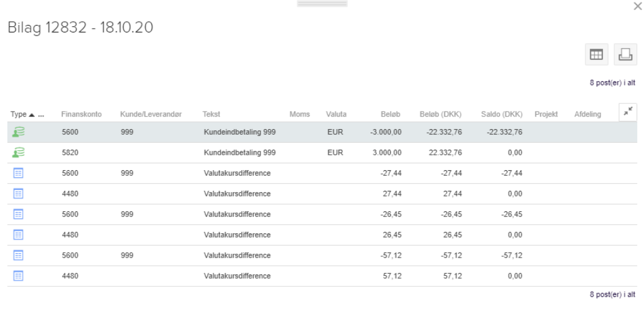Sort by the Finanskonto column header
The height and width of the screenshot is (328, 644).
(81, 114)
